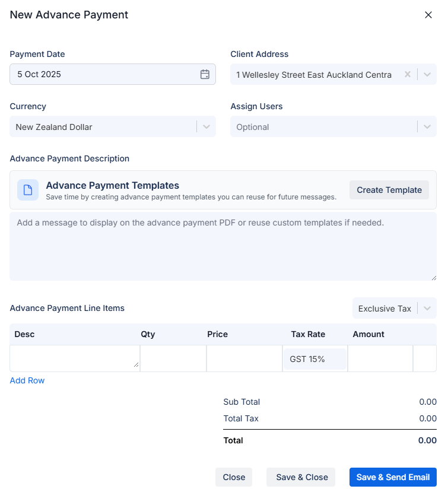Expand the Client Address dropdown
Viewport: 448px width, 489px height.
[427, 74]
